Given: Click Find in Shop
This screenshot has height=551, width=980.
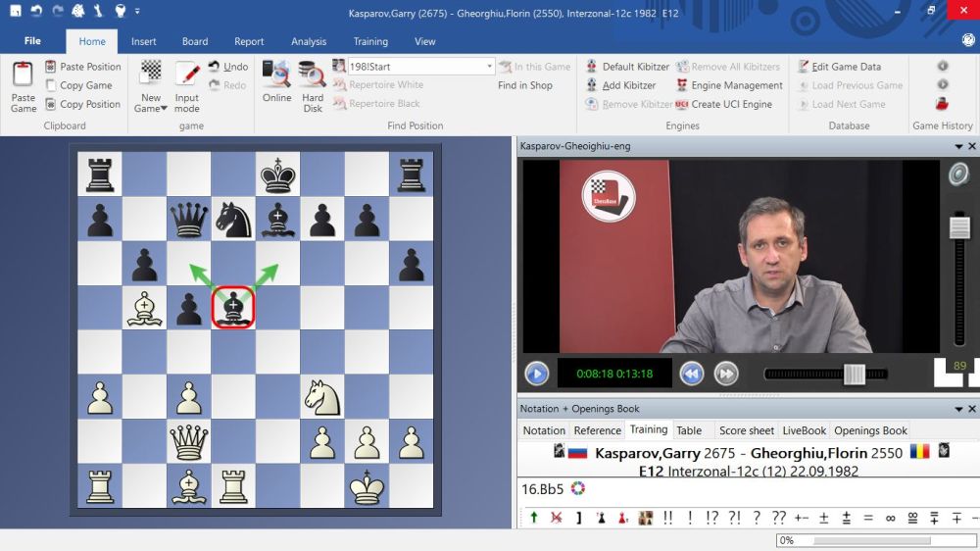Looking at the screenshot, I should tap(524, 85).
